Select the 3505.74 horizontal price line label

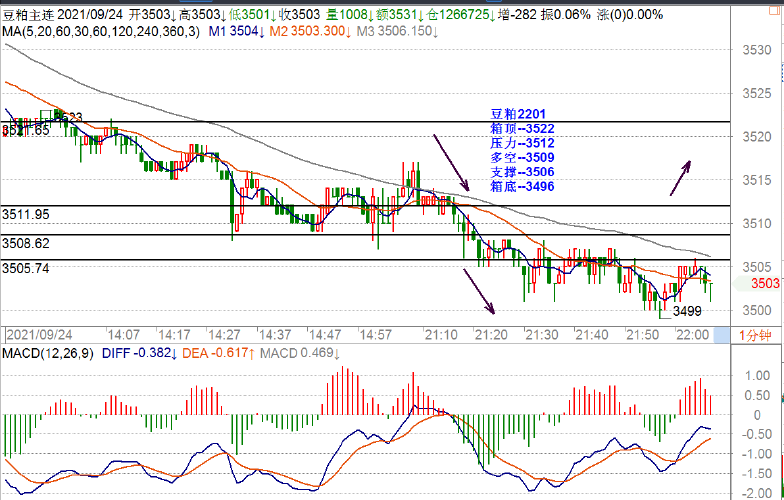25,268
